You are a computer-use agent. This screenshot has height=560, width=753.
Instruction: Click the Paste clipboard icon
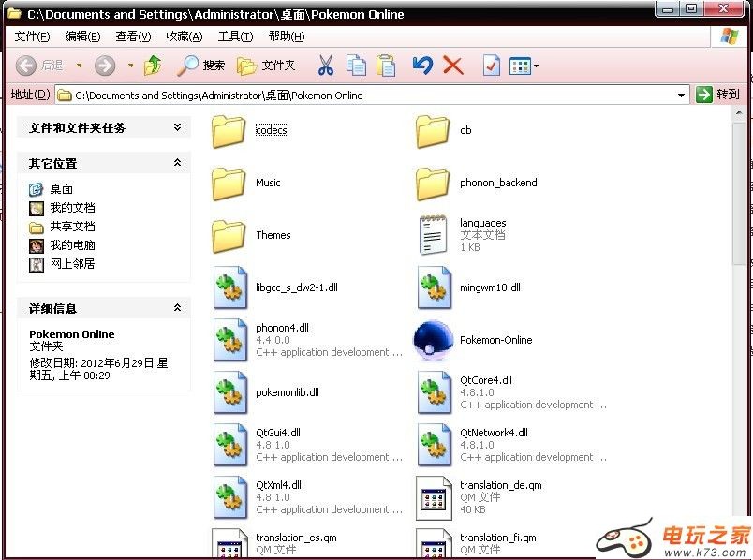click(386, 66)
